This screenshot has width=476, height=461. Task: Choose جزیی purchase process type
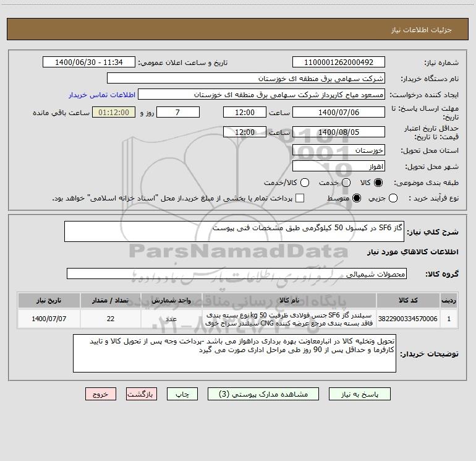393,198
